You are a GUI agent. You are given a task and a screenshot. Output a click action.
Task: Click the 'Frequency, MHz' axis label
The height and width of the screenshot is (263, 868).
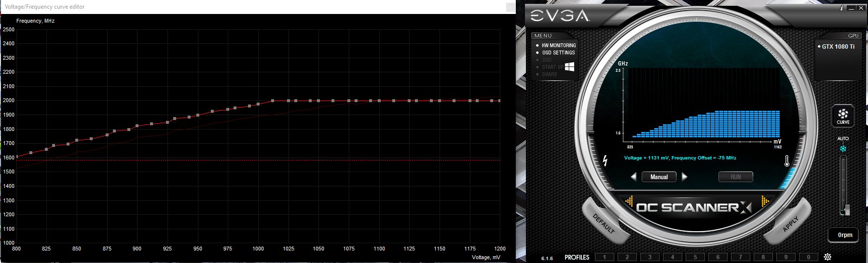[x=36, y=21]
